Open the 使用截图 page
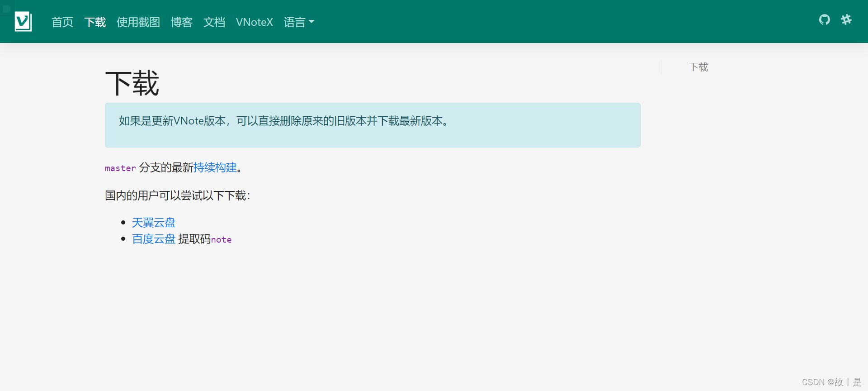This screenshot has width=868, height=391. [138, 22]
